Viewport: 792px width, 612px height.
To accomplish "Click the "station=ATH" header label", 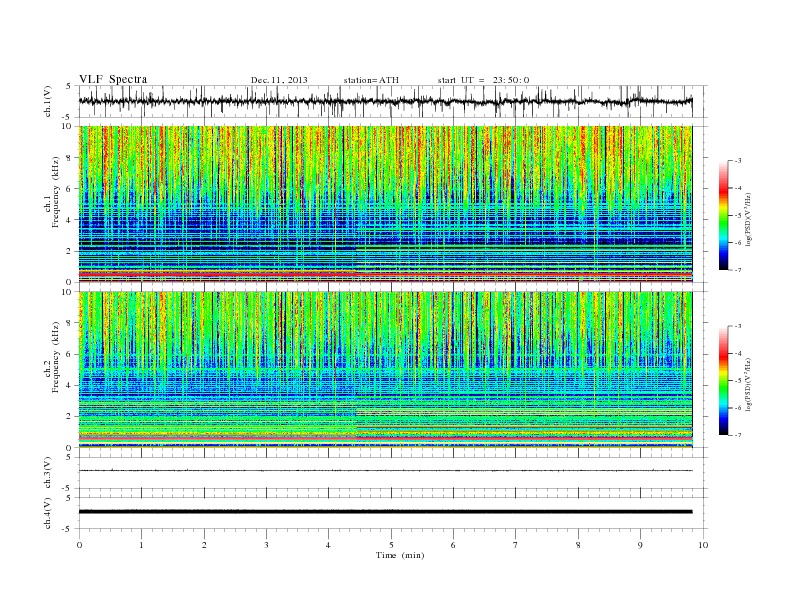I will (371, 80).
